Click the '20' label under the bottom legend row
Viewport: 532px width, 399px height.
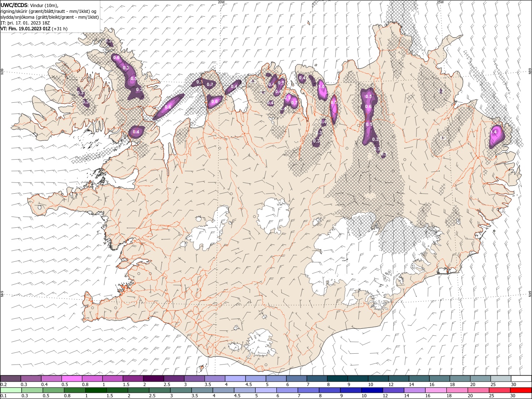471,396
